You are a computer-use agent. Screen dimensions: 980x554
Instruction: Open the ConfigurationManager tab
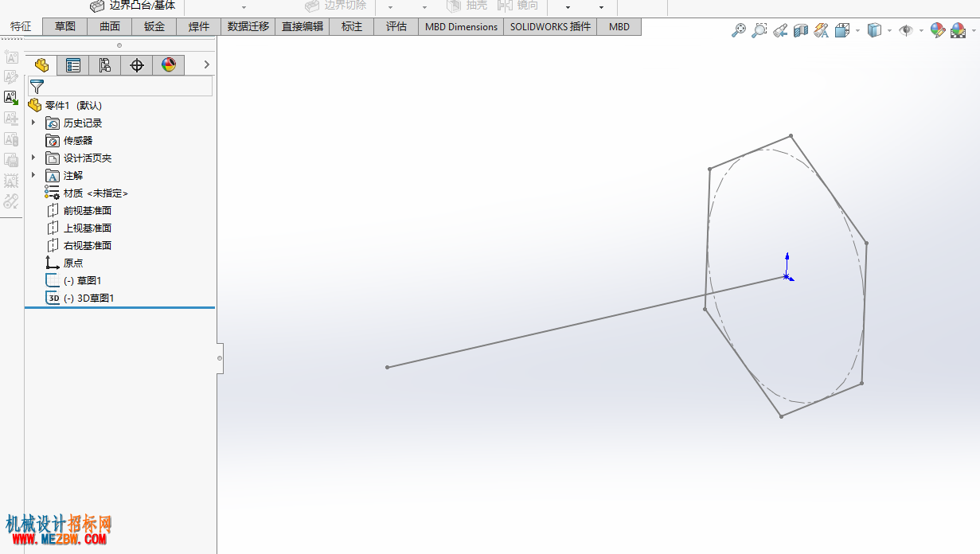(x=105, y=65)
